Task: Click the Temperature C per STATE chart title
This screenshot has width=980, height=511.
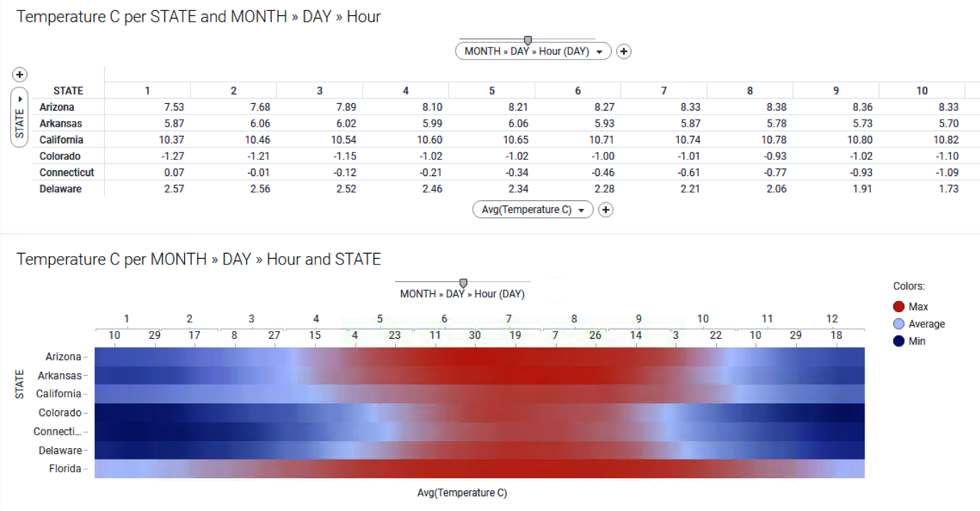Action: pyautogui.click(x=199, y=16)
